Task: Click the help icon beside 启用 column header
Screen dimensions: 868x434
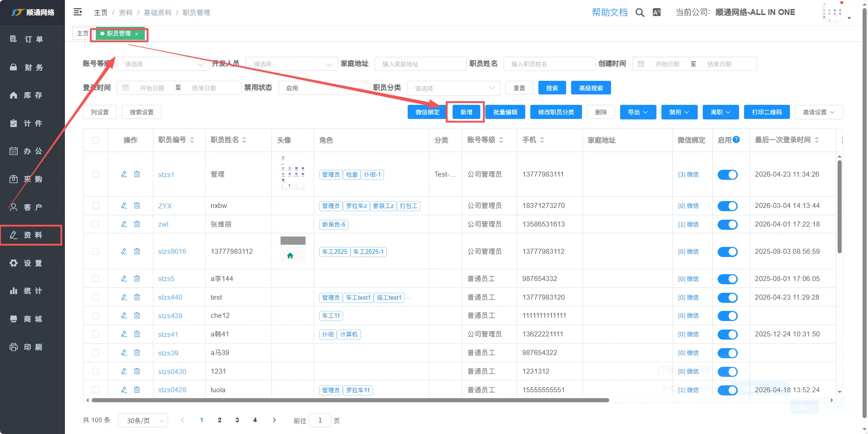Action: [x=736, y=140]
